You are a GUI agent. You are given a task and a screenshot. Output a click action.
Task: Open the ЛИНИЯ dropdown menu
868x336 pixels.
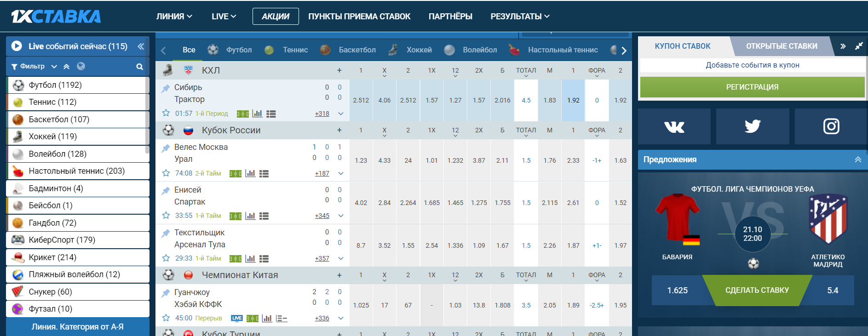pos(174,17)
